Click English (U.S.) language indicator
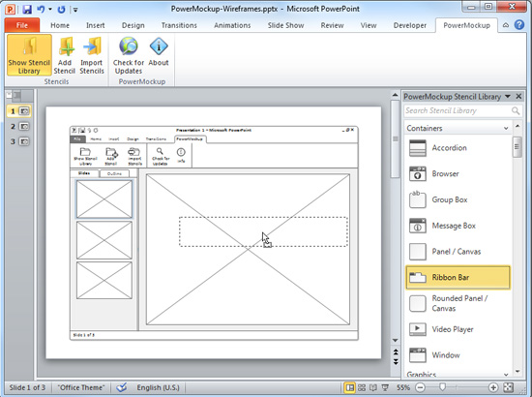 (x=158, y=387)
